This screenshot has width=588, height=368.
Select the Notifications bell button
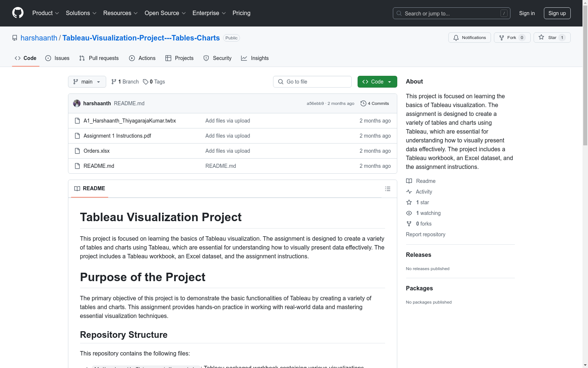(469, 38)
